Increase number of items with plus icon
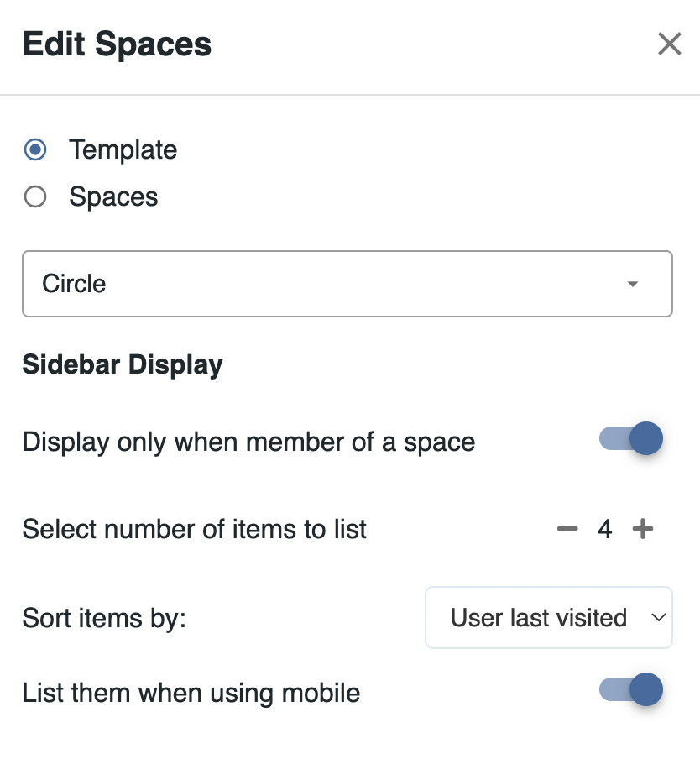700x759 pixels. pyautogui.click(x=642, y=529)
